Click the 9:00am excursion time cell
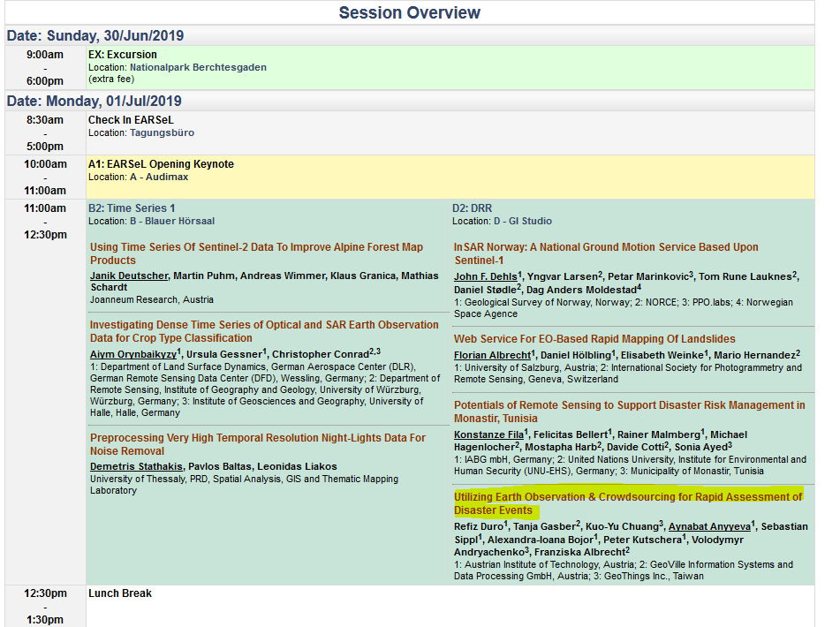 click(x=45, y=67)
